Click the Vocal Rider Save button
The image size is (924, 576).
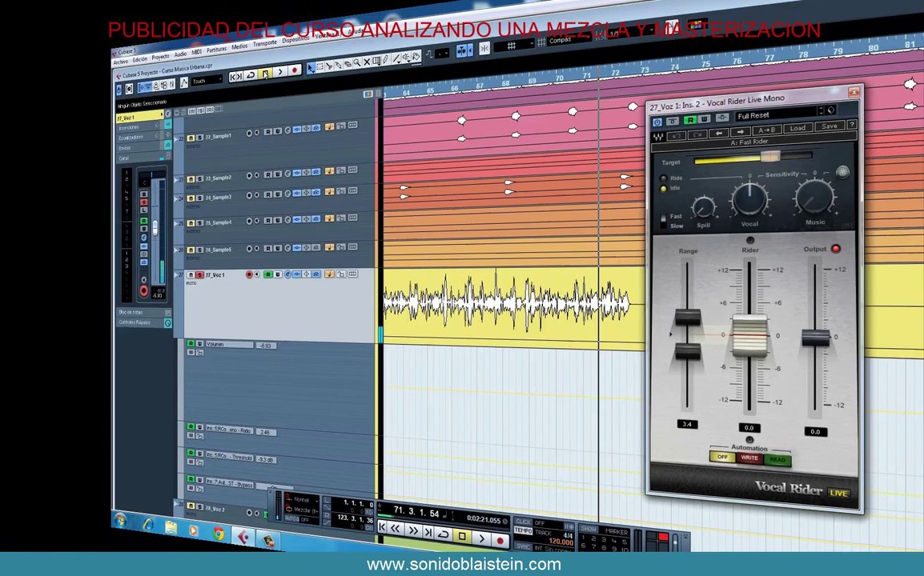point(829,126)
